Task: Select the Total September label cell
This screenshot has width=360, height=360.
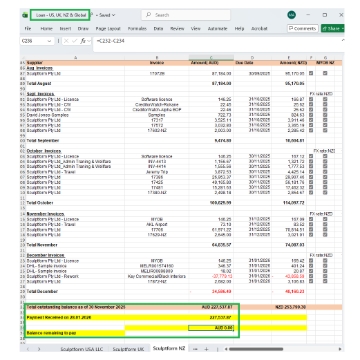Action: (75, 141)
